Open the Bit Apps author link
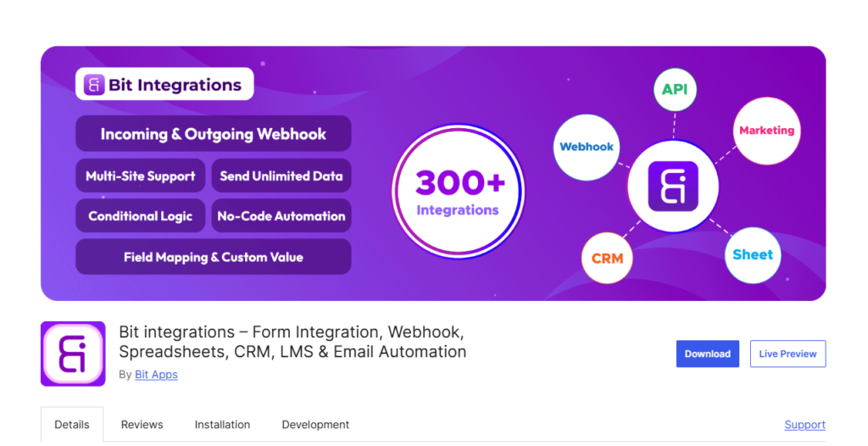This screenshot has height=446, width=868. pyautogui.click(x=156, y=375)
